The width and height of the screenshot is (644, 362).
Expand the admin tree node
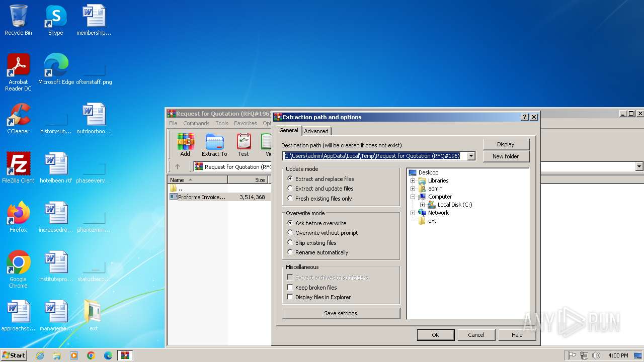click(x=413, y=189)
